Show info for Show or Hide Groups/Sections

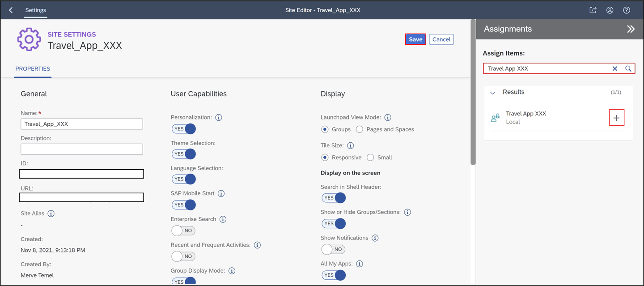click(x=407, y=212)
